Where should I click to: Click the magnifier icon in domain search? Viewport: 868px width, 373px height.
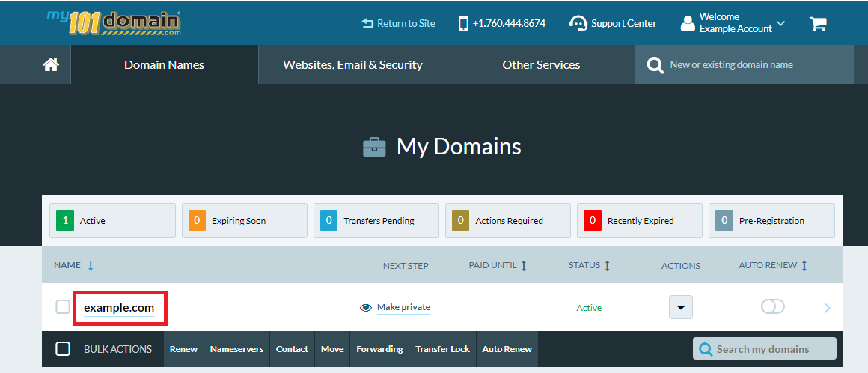click(655, 65)
